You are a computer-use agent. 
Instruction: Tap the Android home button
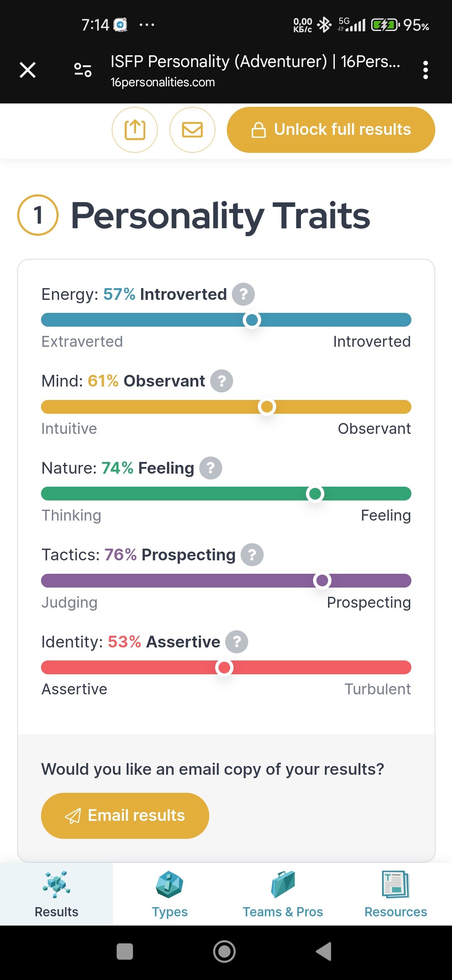[x=224, y=952]
